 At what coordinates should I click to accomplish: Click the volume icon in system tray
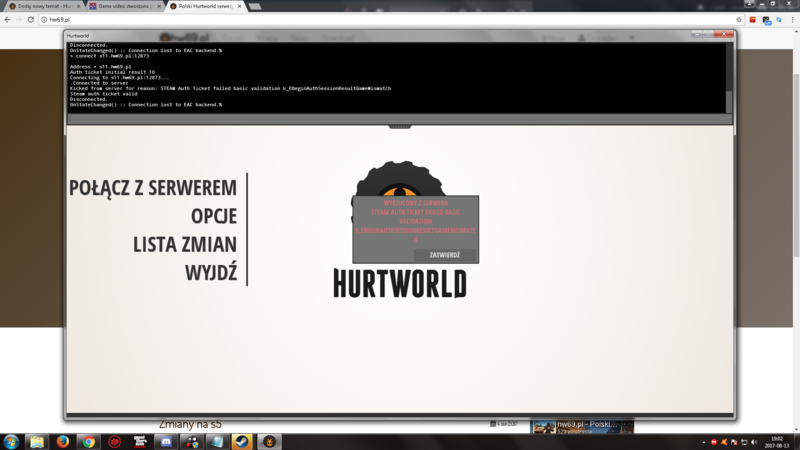[755, 442]
